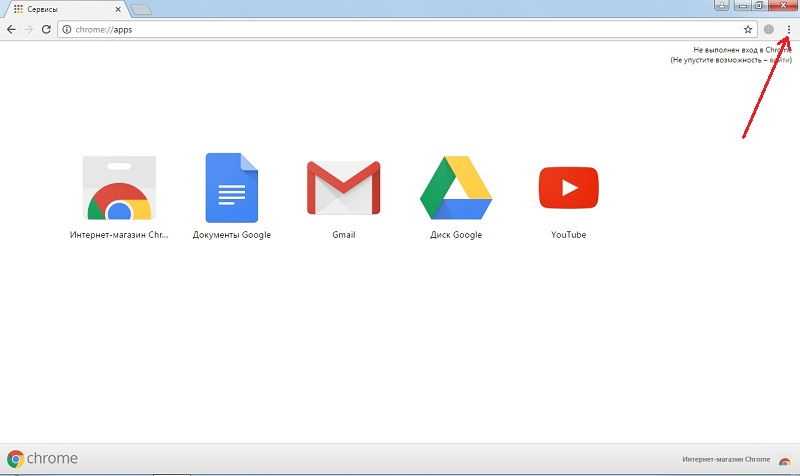
Task: Maximize the Chrome window
Action: click(759, 6)
